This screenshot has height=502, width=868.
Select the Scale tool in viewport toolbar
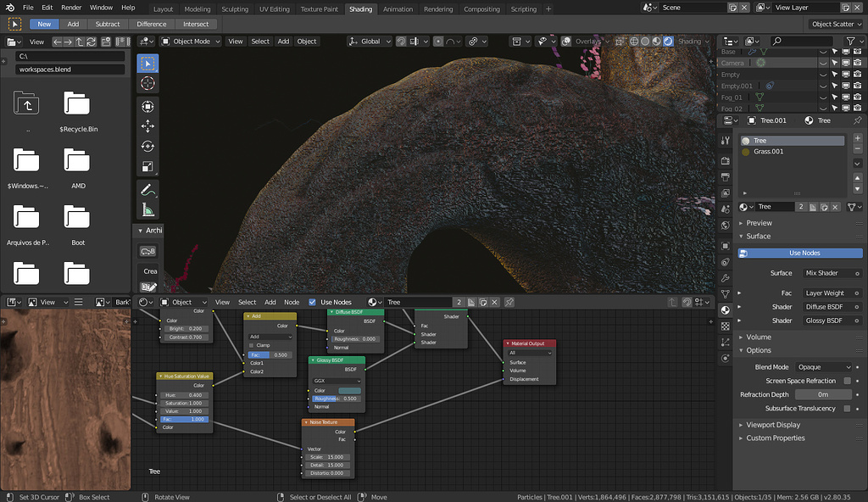coord(147,166)
